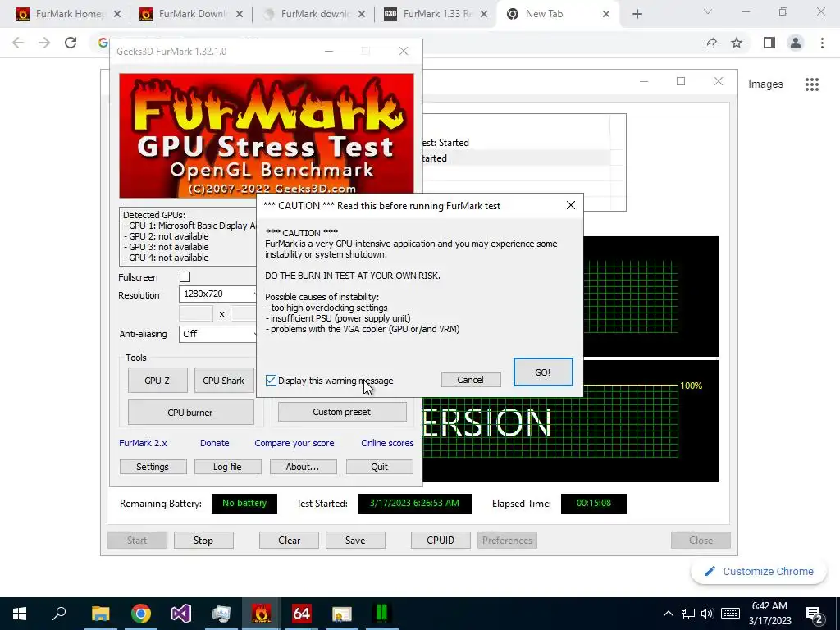This screenshot has height=630, width=840.
Task: Open a new browser tab with plus
Action: click(637, 15)
